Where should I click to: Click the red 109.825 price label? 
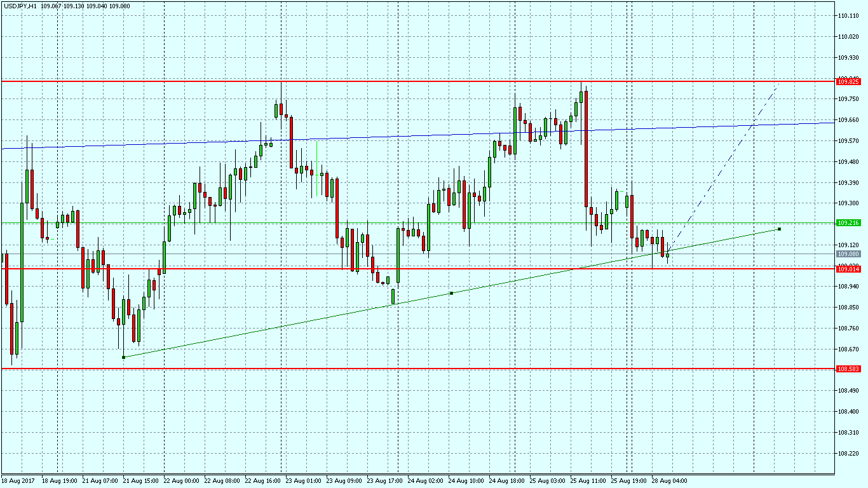[848, 81]
